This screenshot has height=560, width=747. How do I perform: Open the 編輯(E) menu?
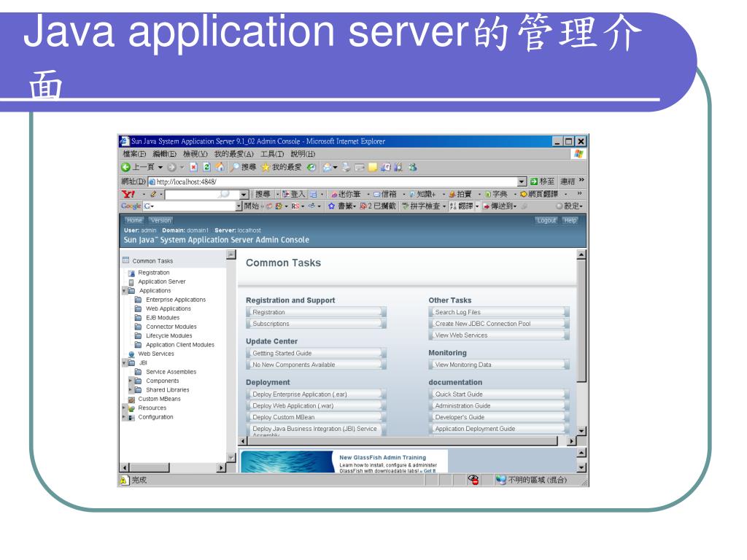click(164, 154)
